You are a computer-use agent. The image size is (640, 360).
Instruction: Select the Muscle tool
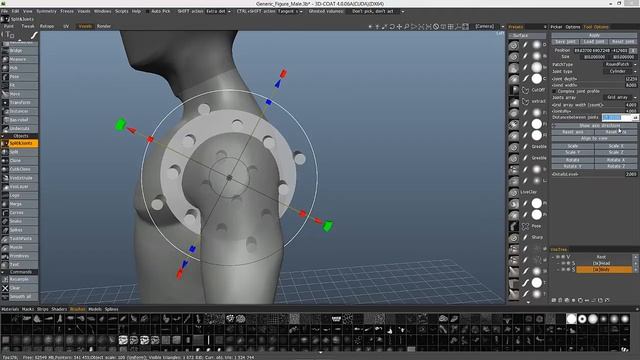point(20,247)
